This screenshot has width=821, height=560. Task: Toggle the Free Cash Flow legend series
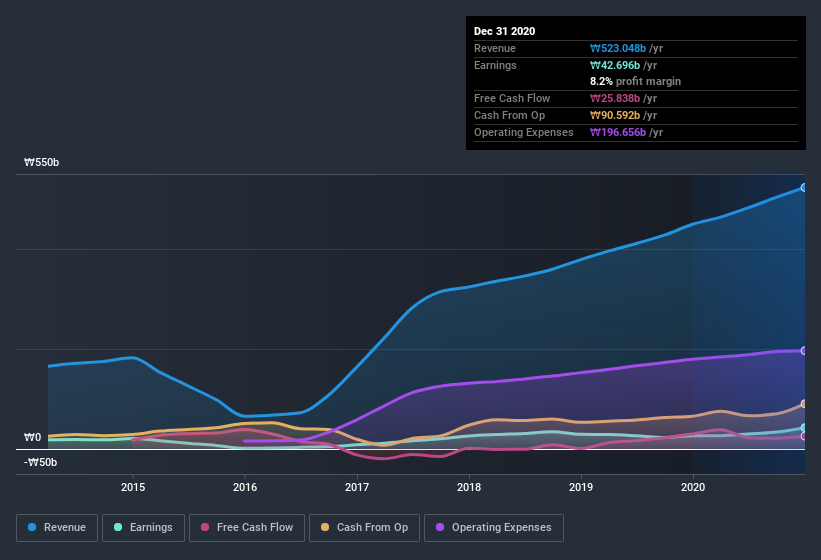(x=247, y=528)
